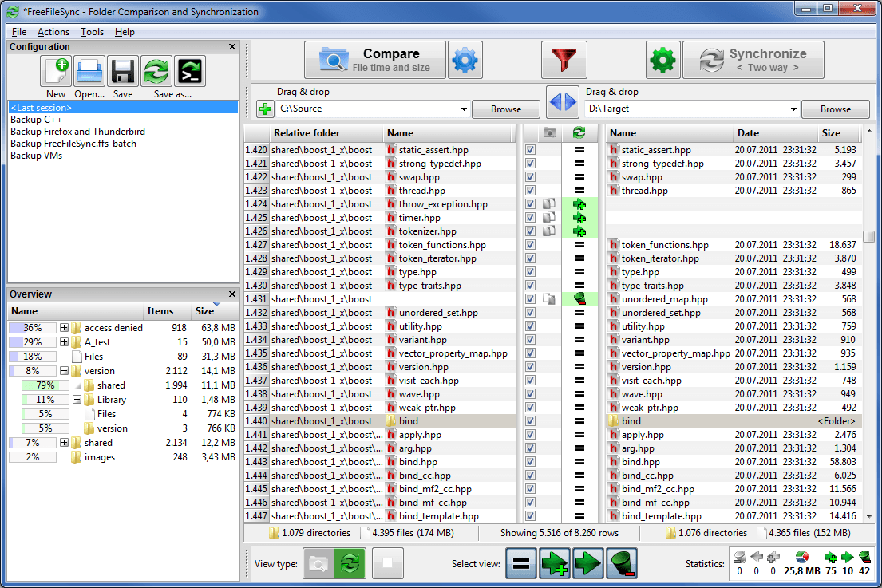Click Browse next to D:\Target
The height and width of the screenshot is (588, 882).
[x=835, y=109]
